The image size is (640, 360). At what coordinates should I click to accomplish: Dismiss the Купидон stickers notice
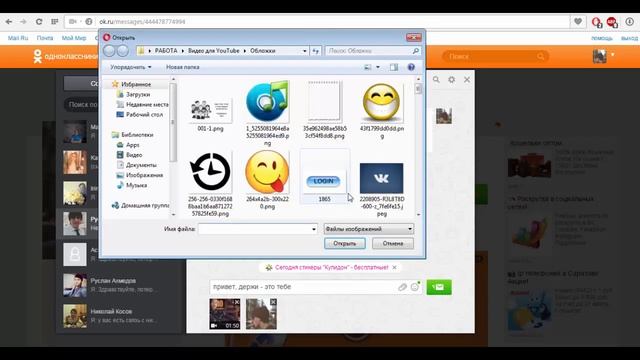tap(394, 267)
